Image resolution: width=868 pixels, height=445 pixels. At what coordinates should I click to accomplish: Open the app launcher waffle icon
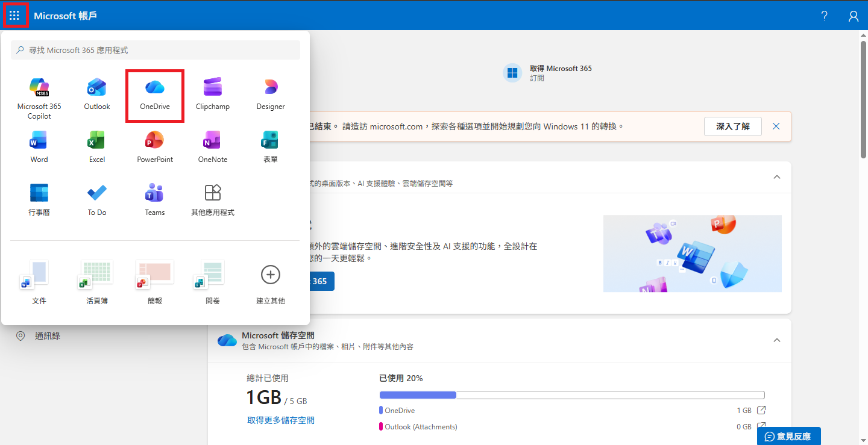[x=14, y=16]
